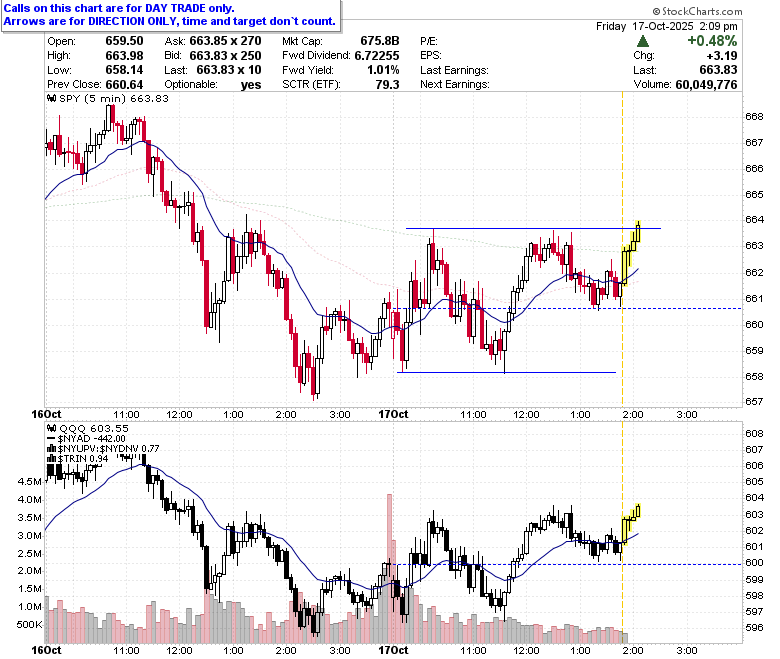The width and height of the screenshot is (780, 659).
Task: Click the bar icon next to $NYUPV:$NYDNV
Action: (51, 449)
